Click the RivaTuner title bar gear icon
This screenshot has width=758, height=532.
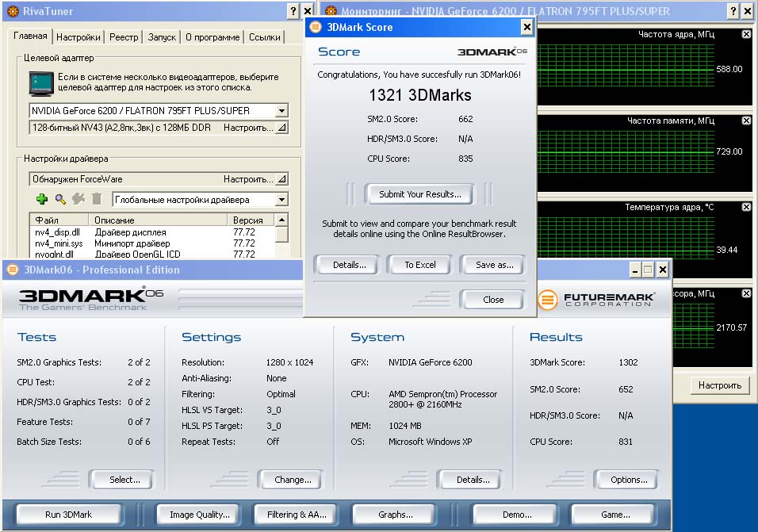(x=13, y=11)
